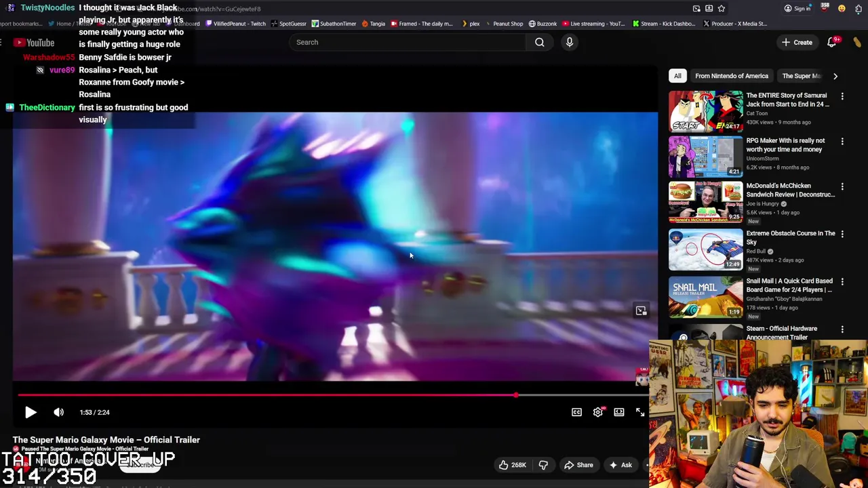Open the Stream - Kick Dashboard bookmark
This screenshot has width=868, height=488.
664,24
